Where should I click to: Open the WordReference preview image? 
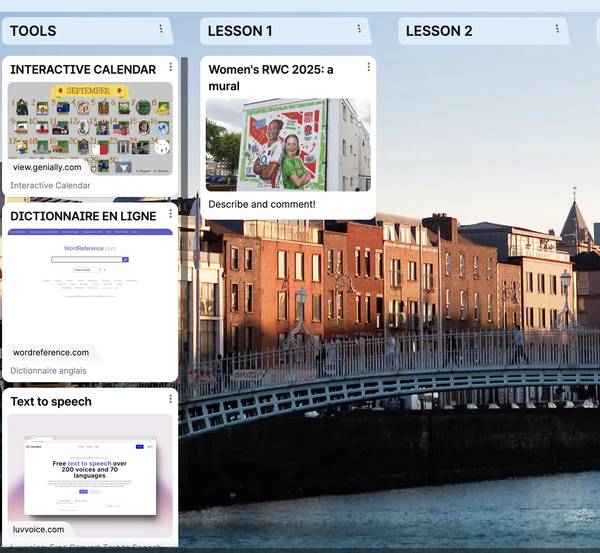pyautogui.click(x=90, y=295)
